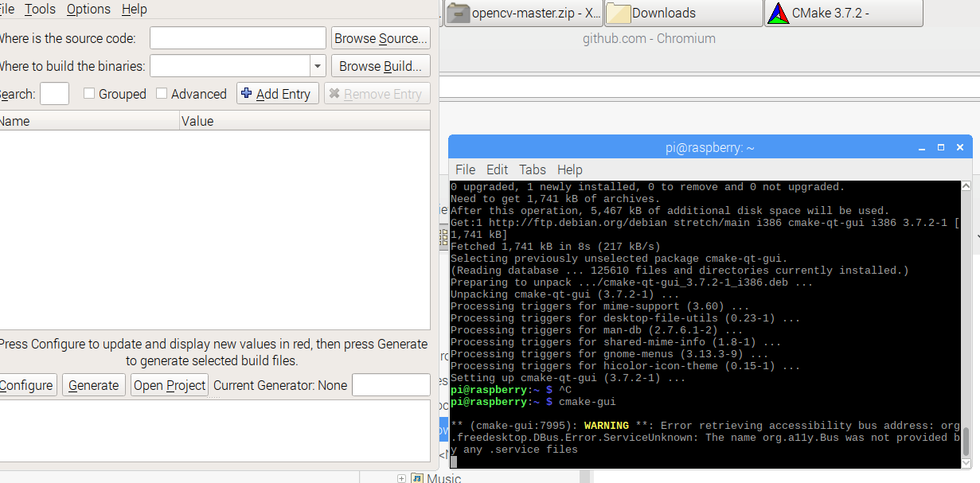Click the Configure button
Screen dimensions: 980x483
pyautogui.click(x=26, y=385)
